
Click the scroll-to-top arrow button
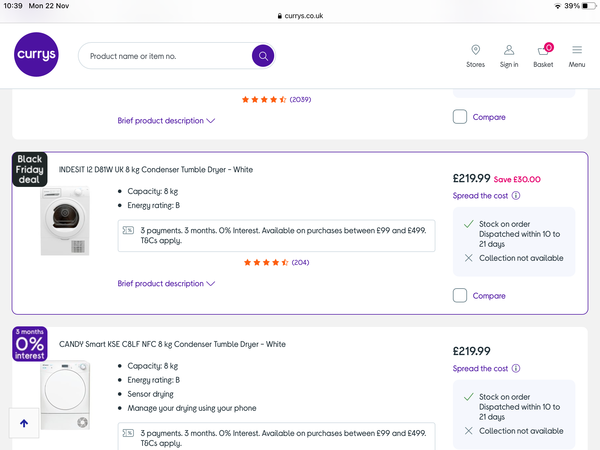pyautogui.click(x=24, y=422)
